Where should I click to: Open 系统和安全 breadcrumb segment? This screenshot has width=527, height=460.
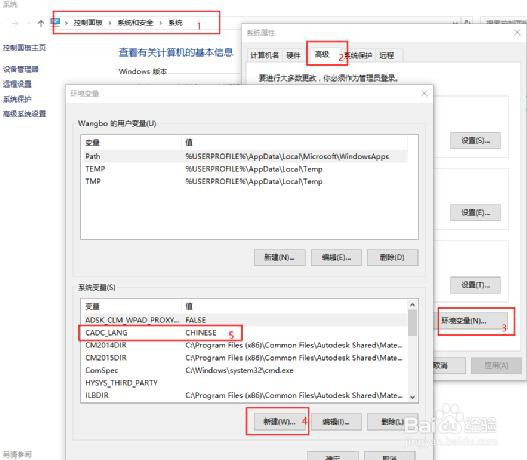(x=135, y=23)
